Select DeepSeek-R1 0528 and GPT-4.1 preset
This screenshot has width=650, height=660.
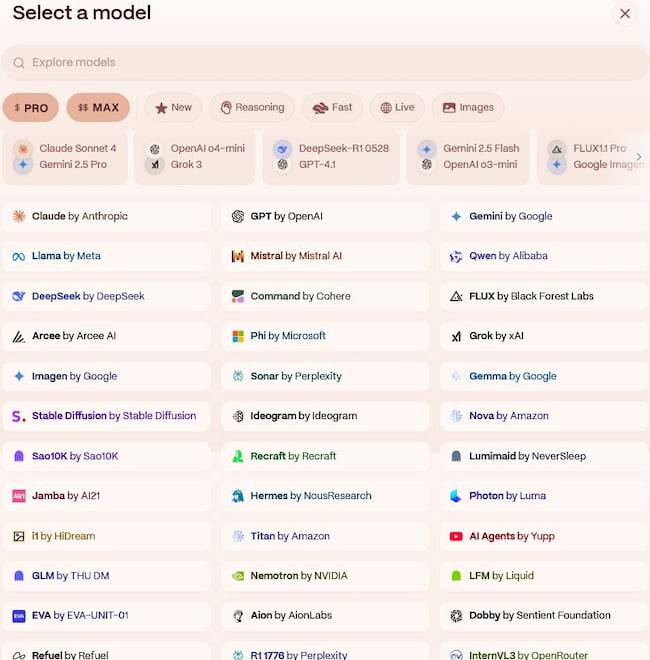click(x=331, y=157)
